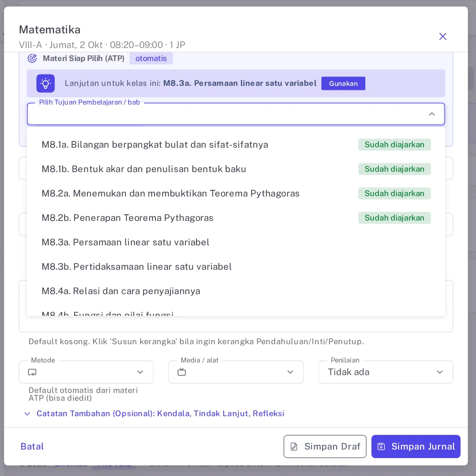
Task: Click Sudah diajarkan badge for M8.1a
Action: (x=394, y=144)
